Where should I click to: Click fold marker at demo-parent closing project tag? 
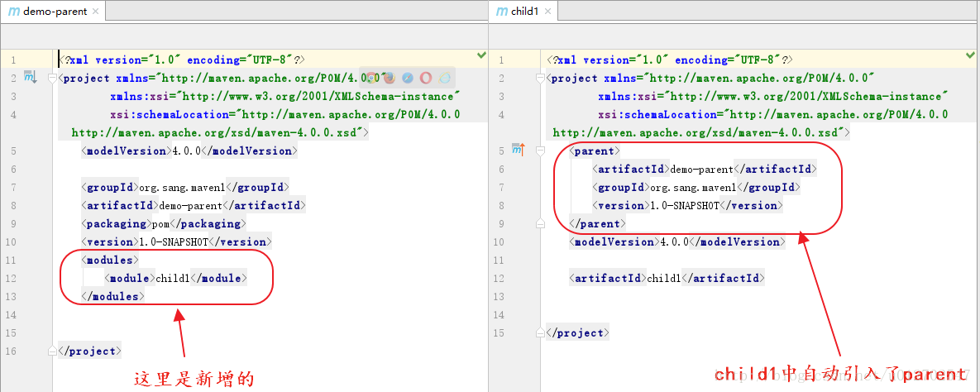pos(53,351)
